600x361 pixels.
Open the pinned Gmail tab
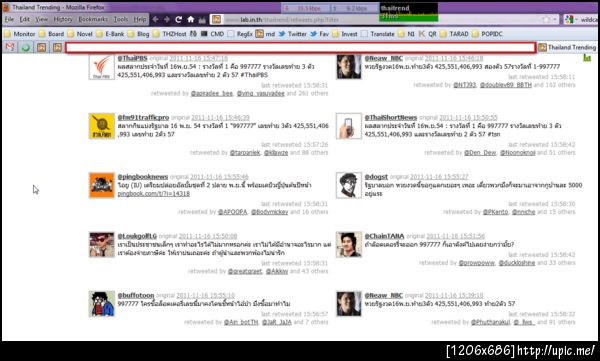coord(10,47)
